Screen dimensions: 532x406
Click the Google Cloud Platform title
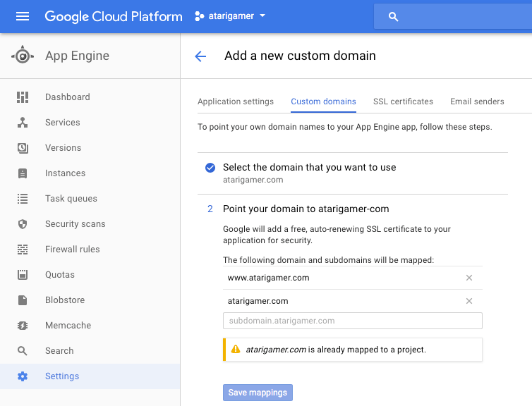[114, 17]
